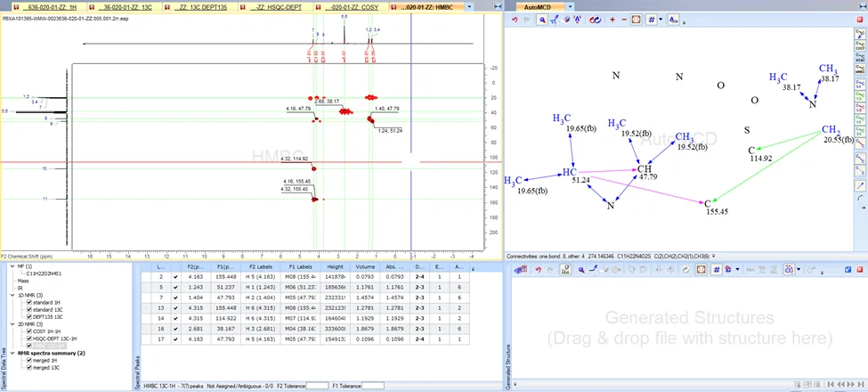868x392 pixels.
Task: Toggle blue checkbox in Generated Structures toolbar
Action: click(x=848, y=270)
